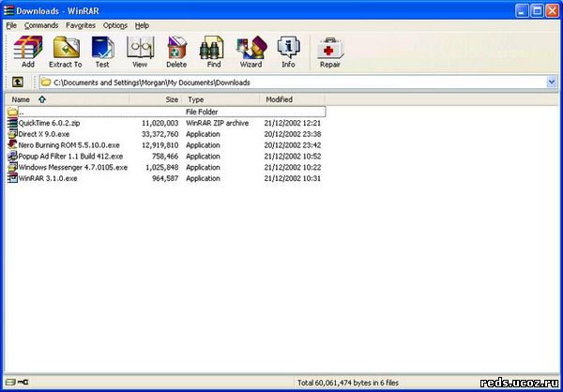This screenshot has width=563, height=392.
Task: Click the Repair first-aid toolbar icon
Action: tap(330, 48)
